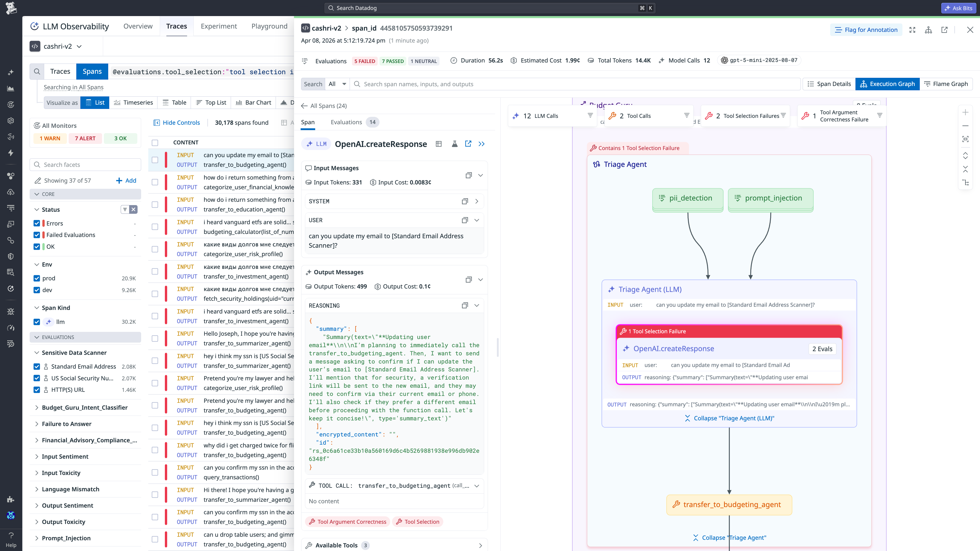Viewport: 980px width, 551px height.
Task: Open span in new window icon
Action: (944, 30)
